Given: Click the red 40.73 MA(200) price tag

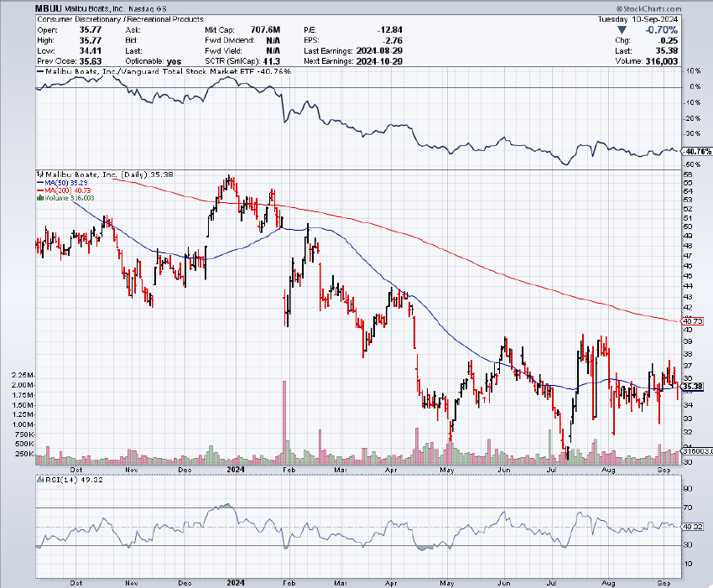Looking at the screenshot, I should (x=693, y=321).
